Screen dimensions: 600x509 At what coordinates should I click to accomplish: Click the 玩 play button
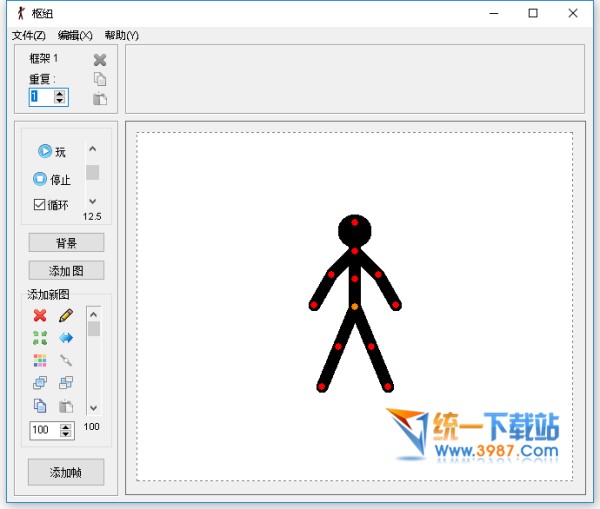pos(52,151)
